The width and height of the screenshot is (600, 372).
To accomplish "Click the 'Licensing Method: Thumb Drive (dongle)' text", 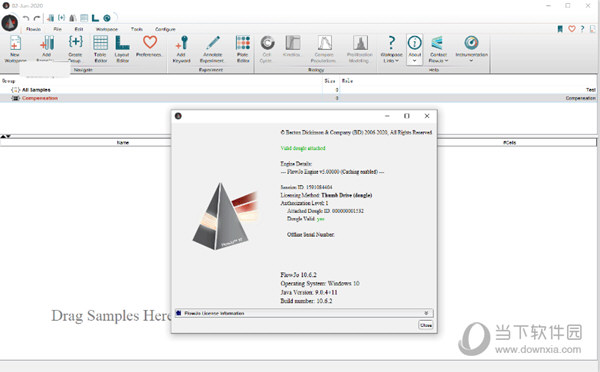I will (326, 195).
